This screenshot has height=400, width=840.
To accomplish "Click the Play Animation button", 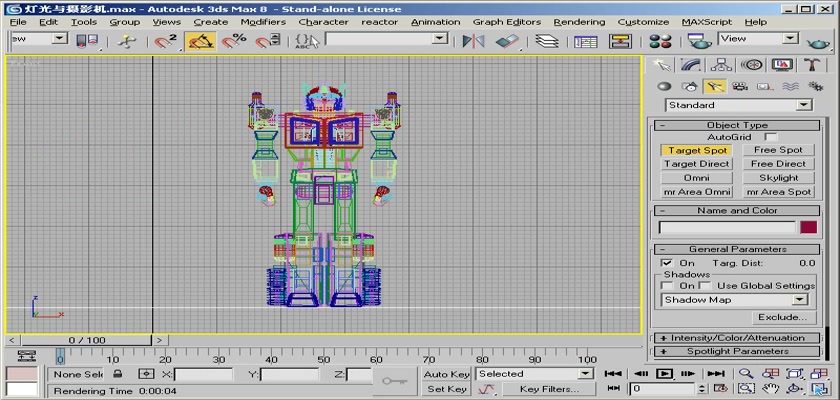I will tap(664, 374).
